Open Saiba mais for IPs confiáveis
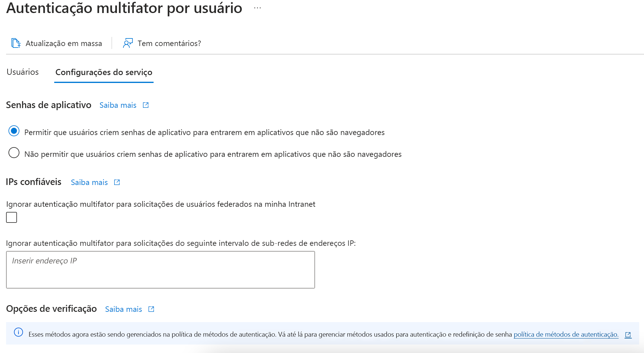Screen dimensions: 644x353 [89, 183]
